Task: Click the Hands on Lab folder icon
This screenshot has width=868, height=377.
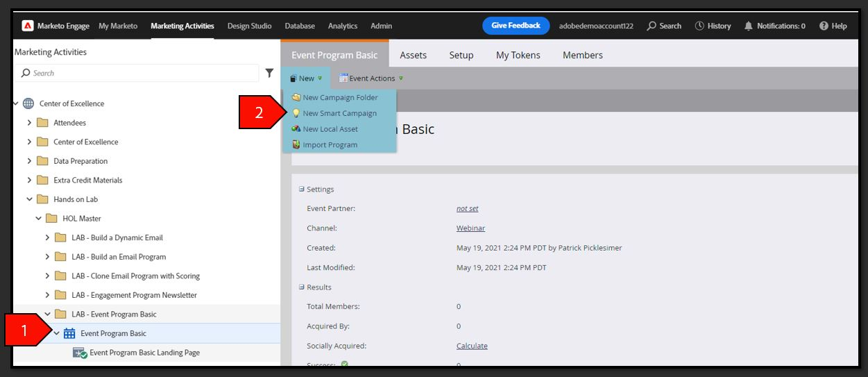Action: (42, 199)
